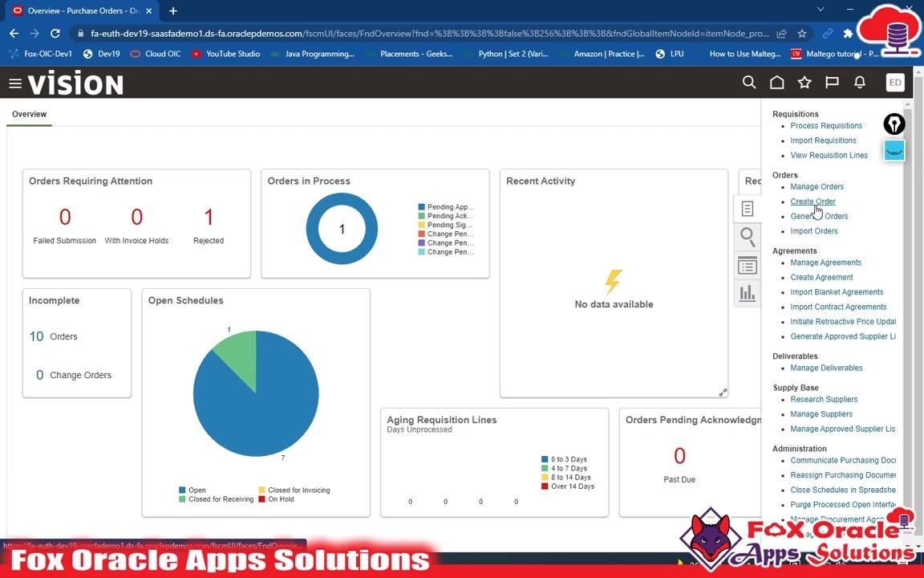Open Research Suppliers link
Image resolution: width=924 pixels, height=578 pixels.
pyautogui.click(x=823, y=399)
